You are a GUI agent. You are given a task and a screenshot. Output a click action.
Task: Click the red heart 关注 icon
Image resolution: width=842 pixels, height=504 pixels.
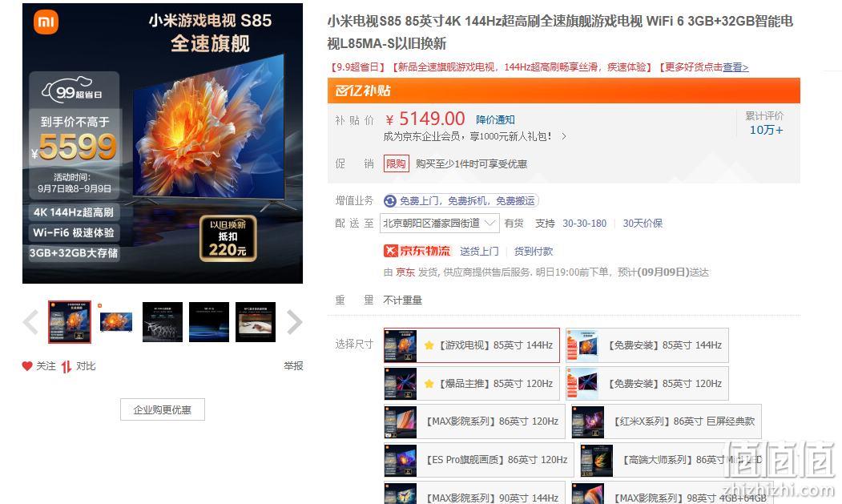click(x=27, y=366)
